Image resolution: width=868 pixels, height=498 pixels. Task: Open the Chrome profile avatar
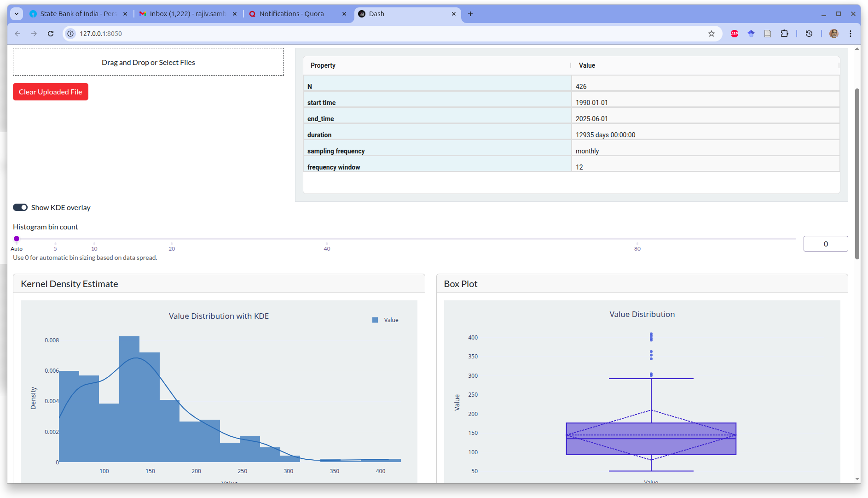click(x=833, y=34)
